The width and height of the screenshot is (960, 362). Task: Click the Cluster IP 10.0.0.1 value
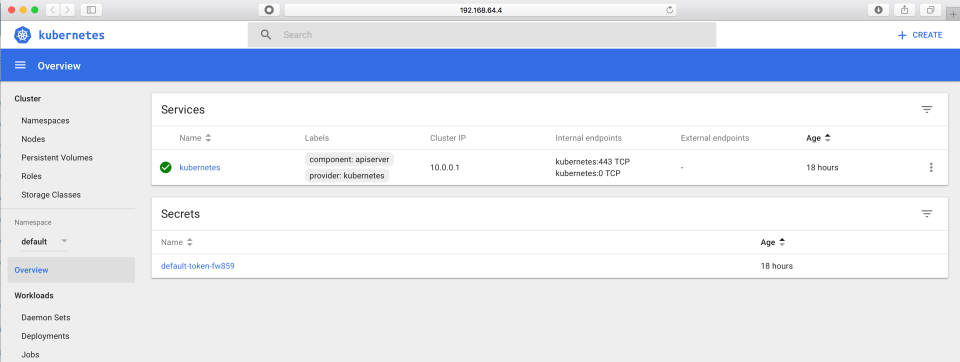click(445, 167)
